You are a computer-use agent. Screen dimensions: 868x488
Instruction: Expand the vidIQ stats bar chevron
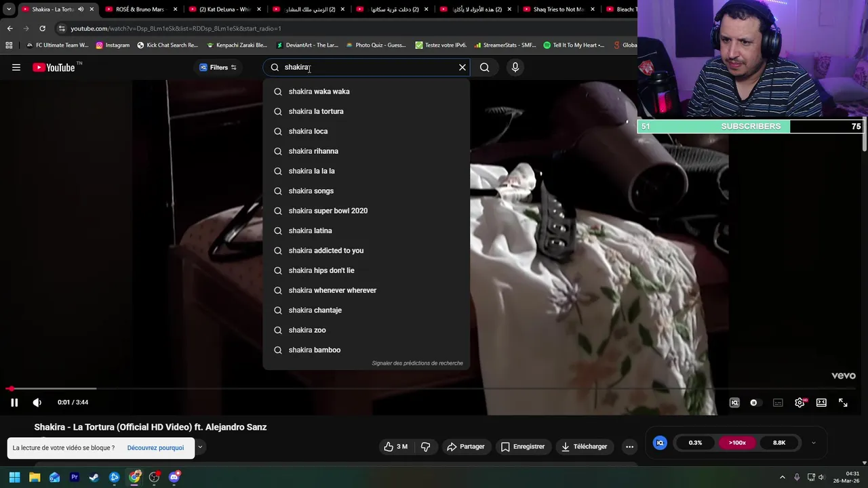pos(813,443)
